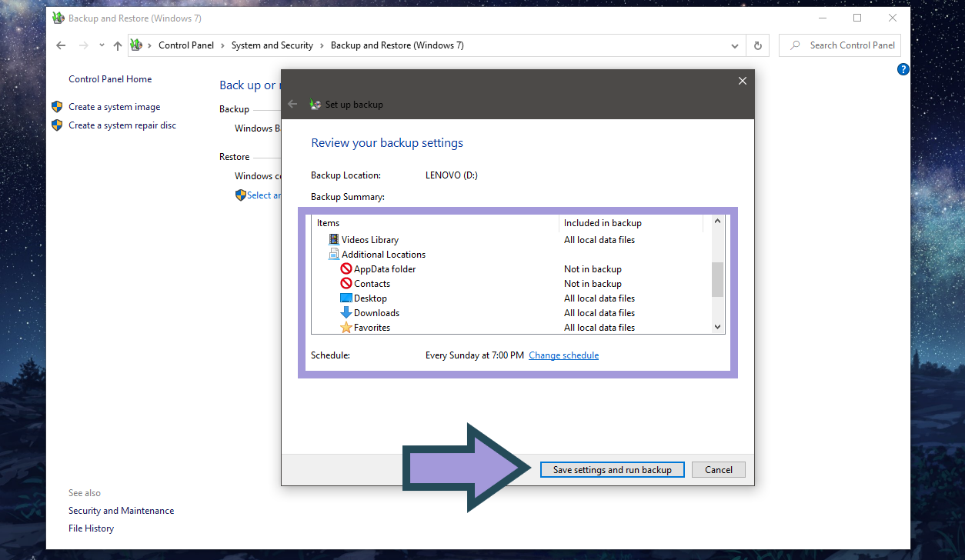Viewport: 965px width, 560px height.
Task: Cancel the backup setup dialog
Action: click(718, 469)
